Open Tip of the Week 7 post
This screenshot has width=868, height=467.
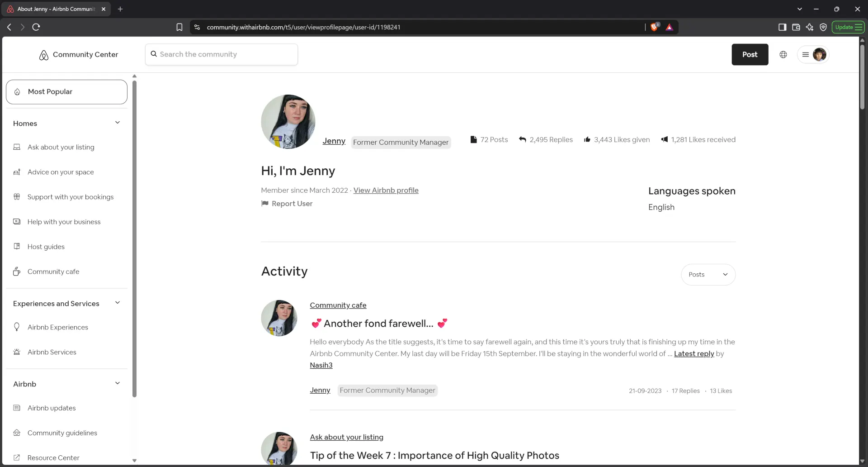tap(434, 456)
